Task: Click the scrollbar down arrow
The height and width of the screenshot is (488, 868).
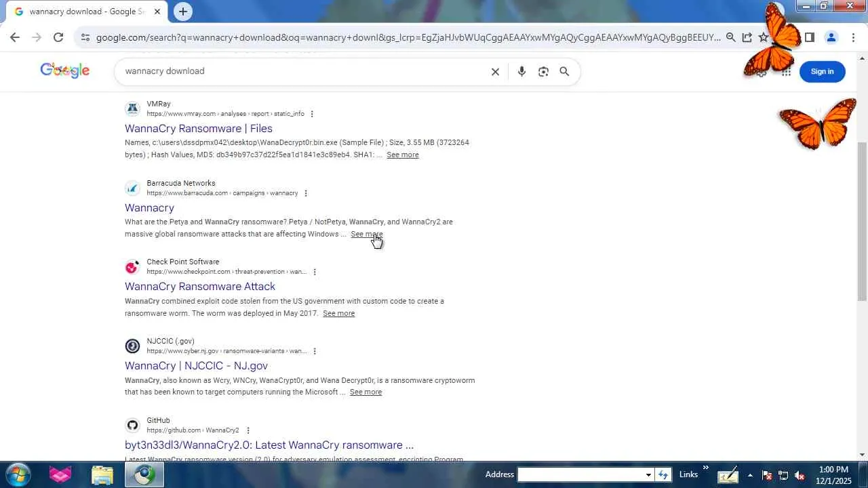Action: (x=862, y=455)
